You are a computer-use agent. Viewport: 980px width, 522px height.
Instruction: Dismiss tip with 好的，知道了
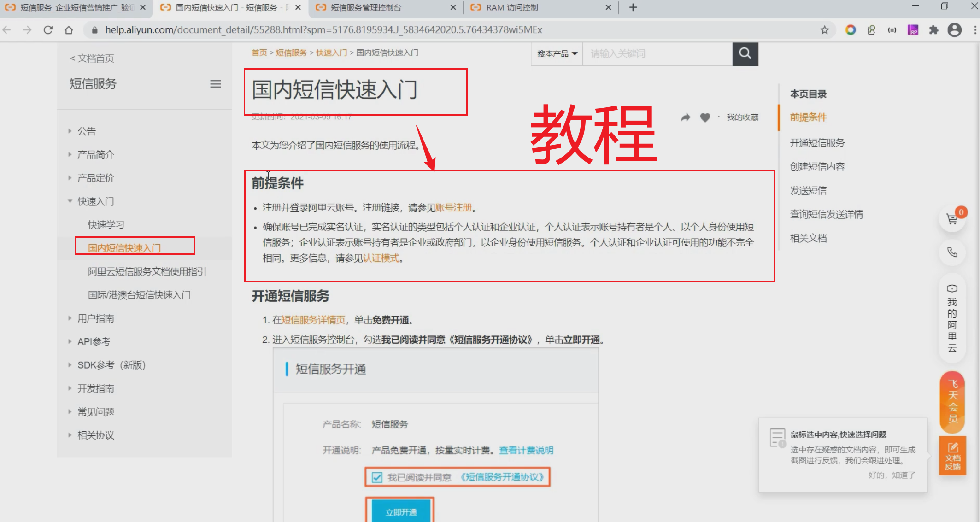892,475
